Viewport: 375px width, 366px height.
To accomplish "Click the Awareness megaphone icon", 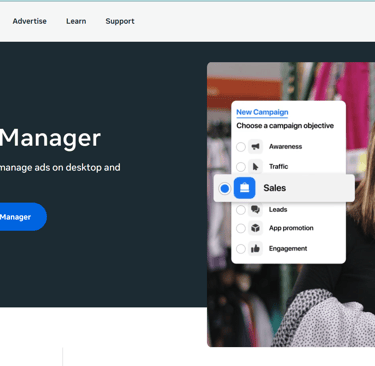I will click(255, 147).
